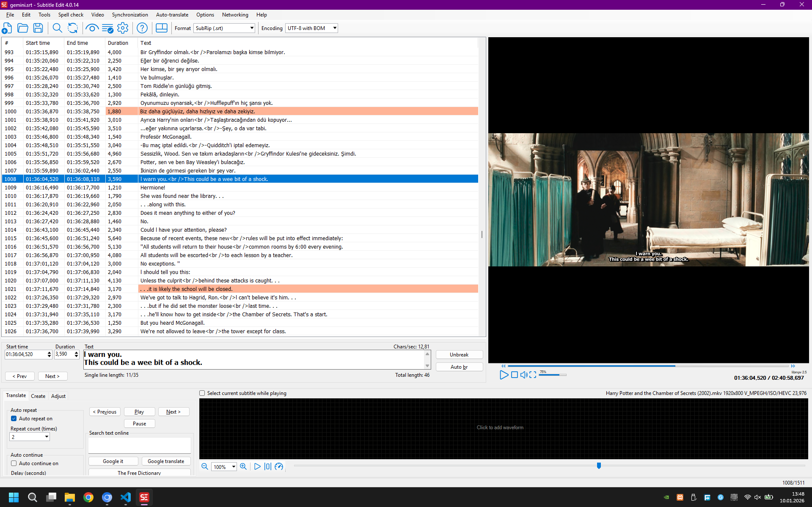The width and height of the screenshot is (812, 507).
Task: Click the Search text online input box
Action: coord(139,445)
